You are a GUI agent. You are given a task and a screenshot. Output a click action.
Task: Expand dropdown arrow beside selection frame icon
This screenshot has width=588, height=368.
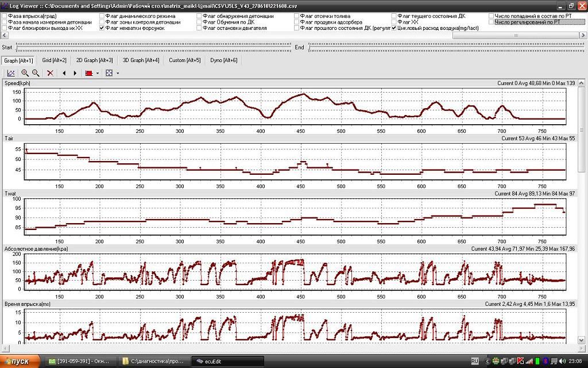click(118, 73)
